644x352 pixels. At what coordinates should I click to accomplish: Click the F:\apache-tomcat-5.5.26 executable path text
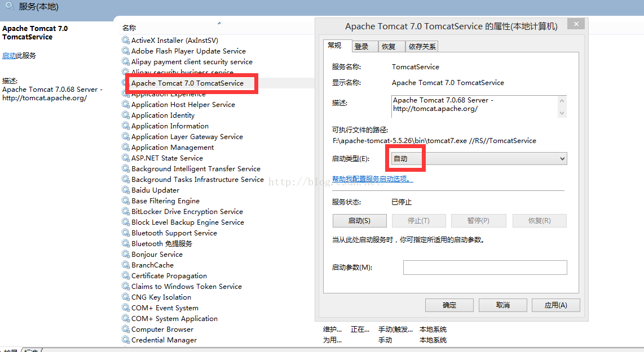[x=434, y=141]
